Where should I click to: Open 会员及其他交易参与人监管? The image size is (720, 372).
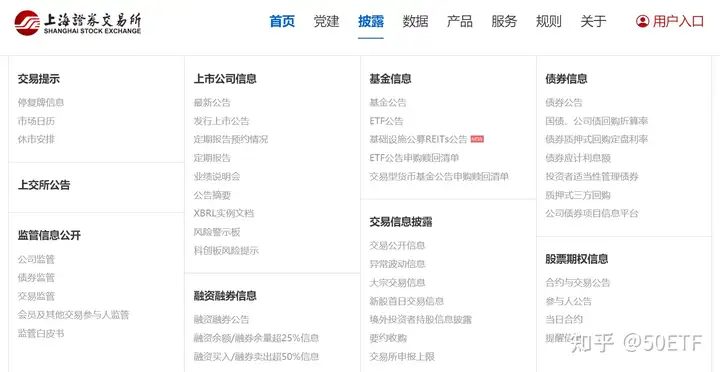[x=73, y=315]
